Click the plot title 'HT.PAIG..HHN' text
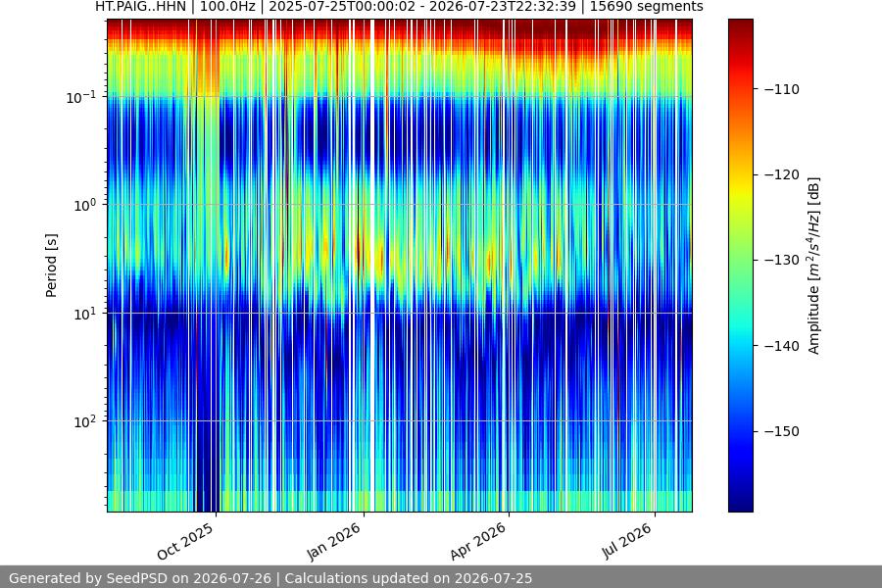This screenshot has height=588, width=882. (140, 7)
